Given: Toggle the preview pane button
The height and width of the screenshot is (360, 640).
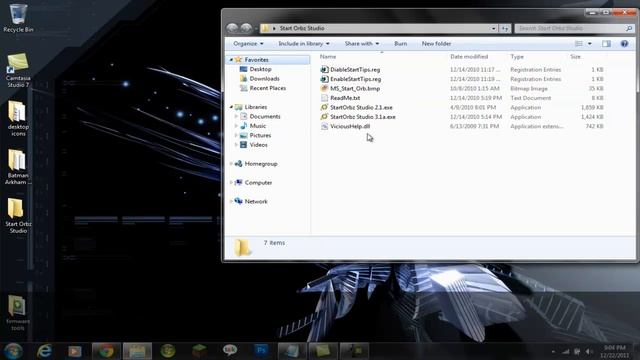Looking at the screenshot, I should click(606, 44).
